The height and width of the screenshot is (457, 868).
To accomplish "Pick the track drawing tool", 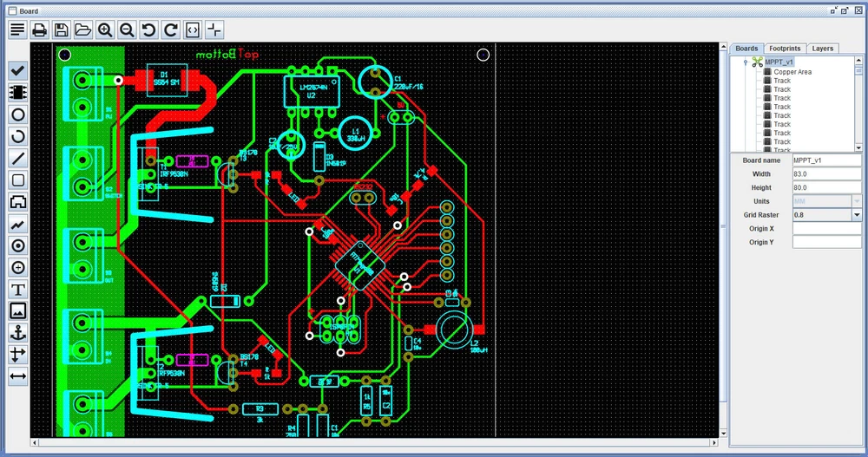I will (x=17, y=224).
